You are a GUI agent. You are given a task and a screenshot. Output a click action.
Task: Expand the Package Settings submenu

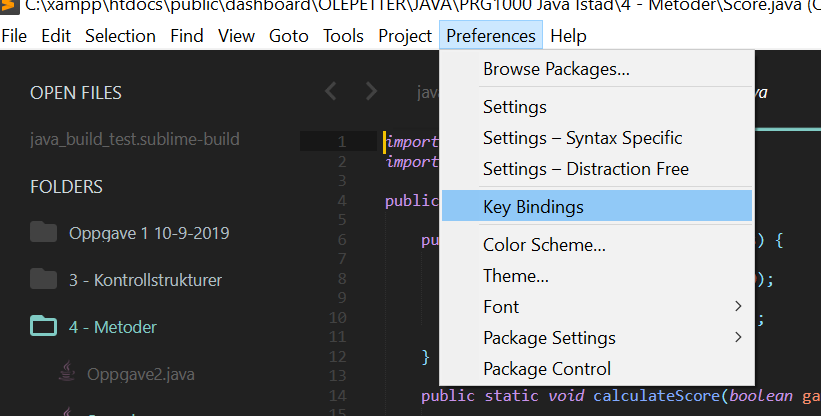pyautogui.click(x=738, y=337)
